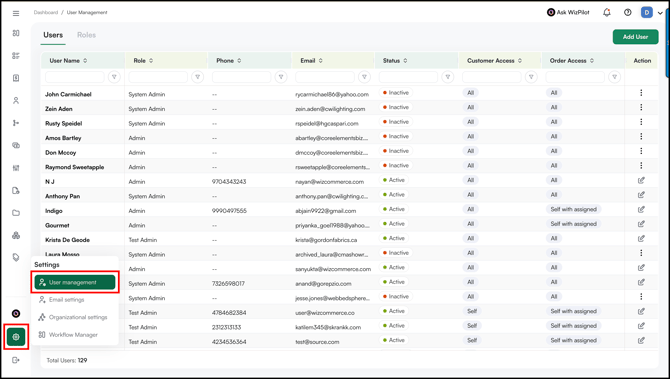Open the three-dot menu for Laura Mosso
This screenshot has height=379, width=670.
point(641,253)
